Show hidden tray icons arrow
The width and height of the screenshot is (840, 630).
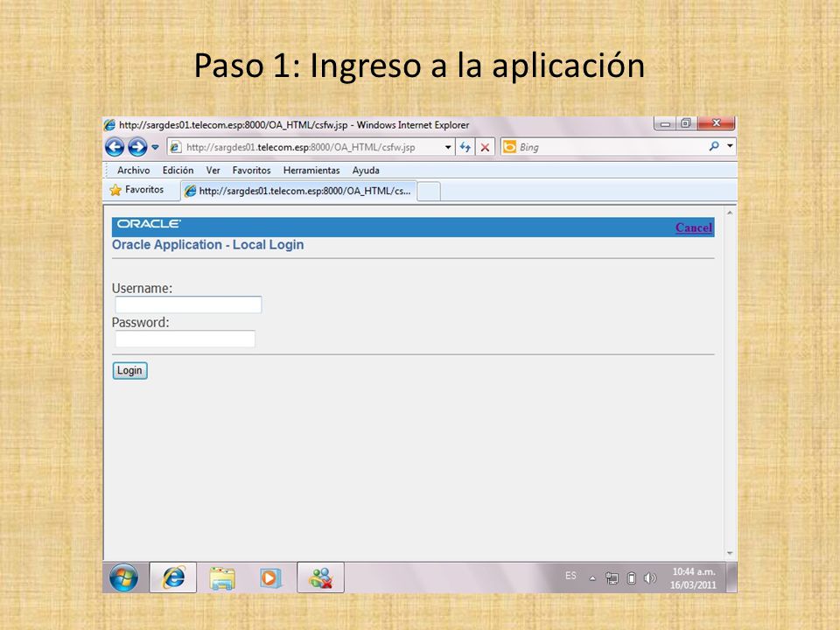click(x=592, y=578)
